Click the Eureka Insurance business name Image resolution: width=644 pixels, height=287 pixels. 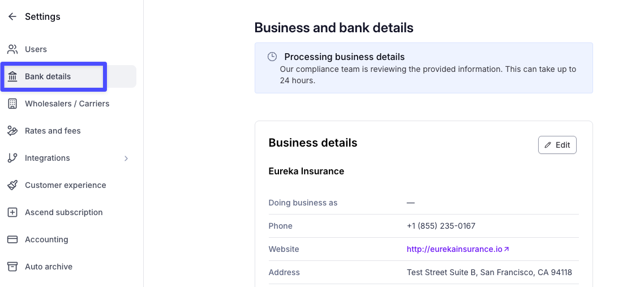pyautogui.click(x=306, y=171)
